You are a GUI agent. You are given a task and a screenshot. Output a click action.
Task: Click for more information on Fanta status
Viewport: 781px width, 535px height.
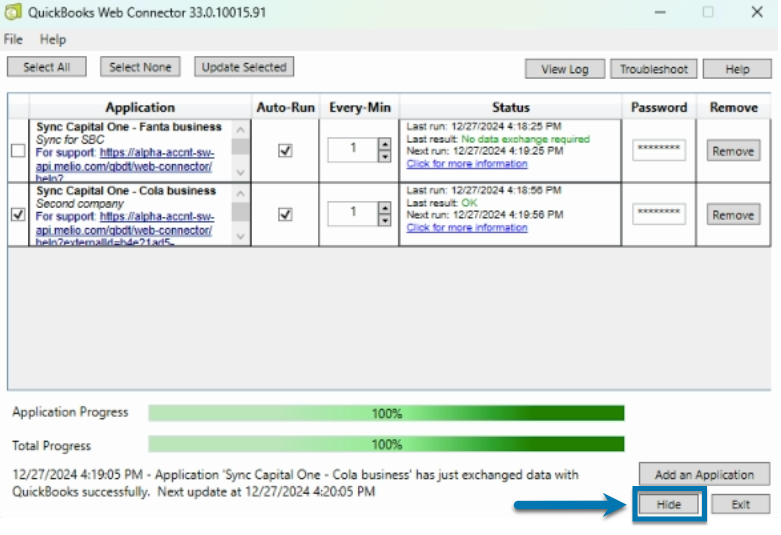point(466,163)
